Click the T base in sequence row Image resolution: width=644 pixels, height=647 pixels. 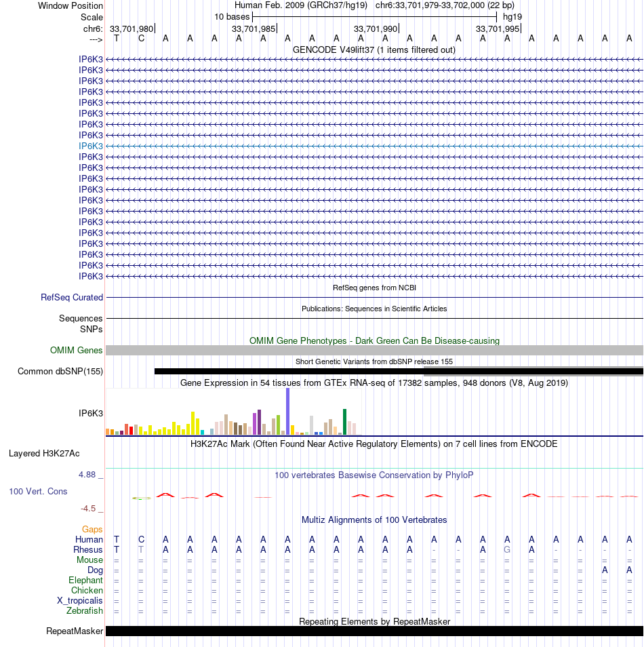(117, 39)
